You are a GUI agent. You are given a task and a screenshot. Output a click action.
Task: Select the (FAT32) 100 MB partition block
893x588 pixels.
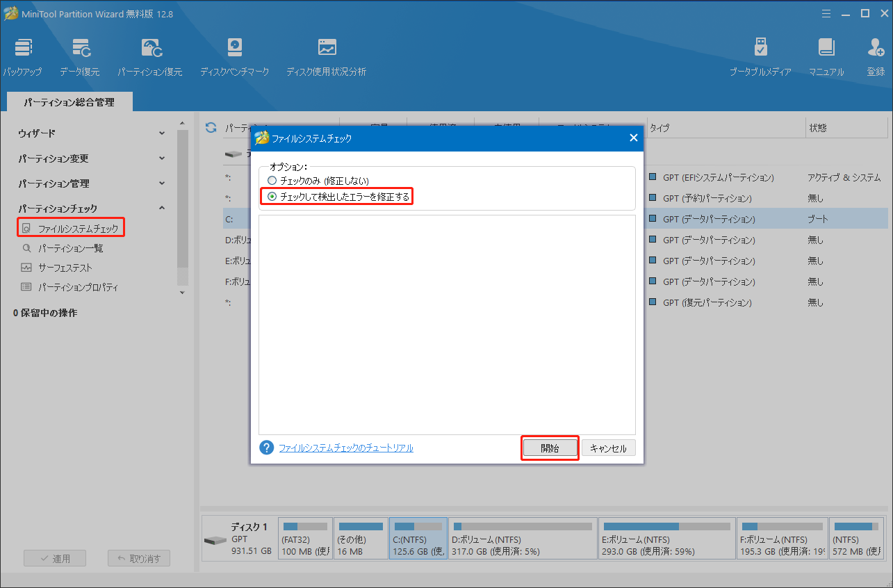(x=305, y=538)
